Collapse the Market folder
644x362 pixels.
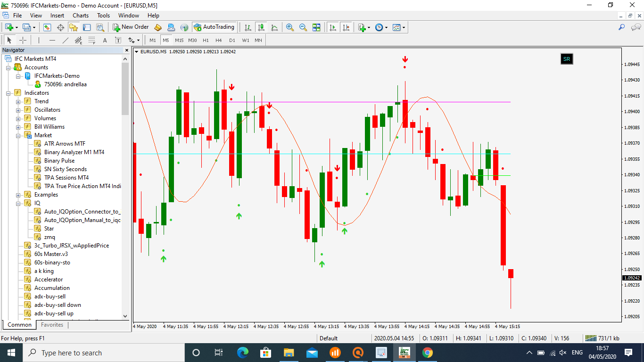(18, 135)
